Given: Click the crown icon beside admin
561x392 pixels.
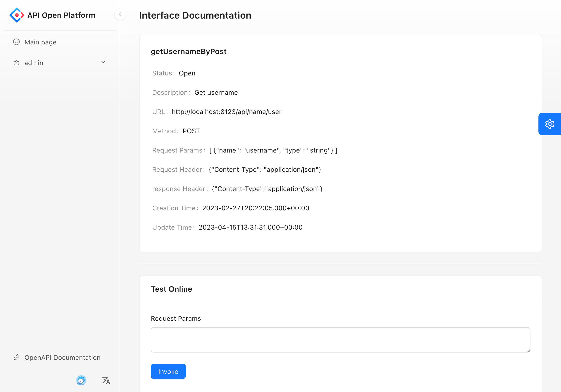Looking at the screenshot, I should point(16,63).
